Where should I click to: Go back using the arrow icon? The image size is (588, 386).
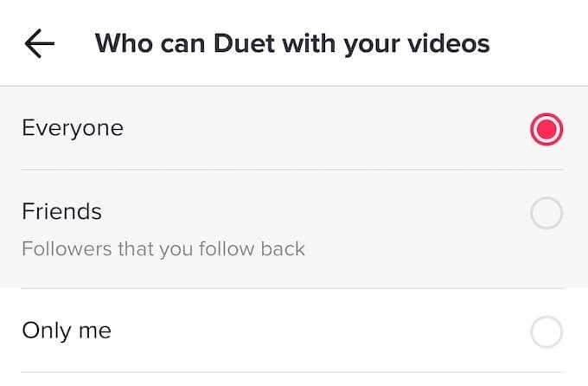[x=40, y=44]
